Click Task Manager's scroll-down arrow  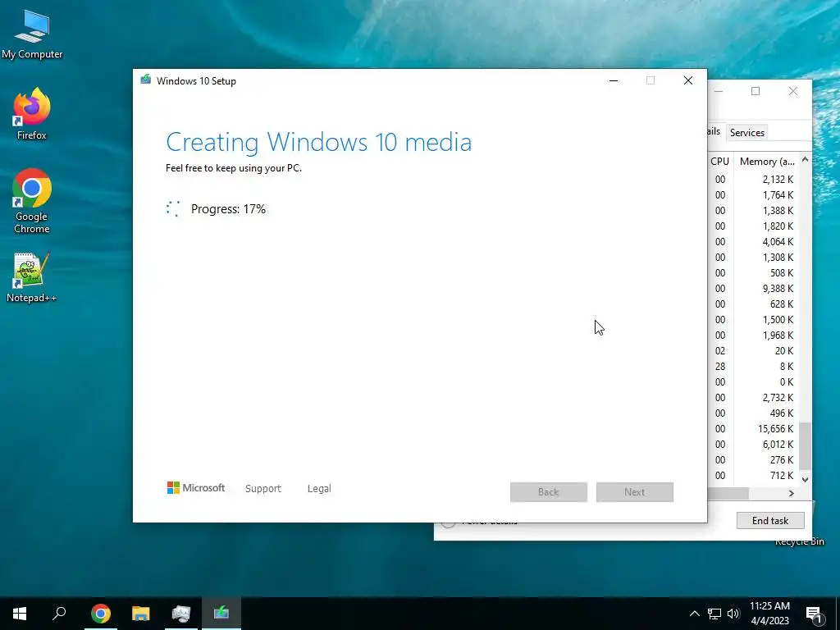coord(805,479)
